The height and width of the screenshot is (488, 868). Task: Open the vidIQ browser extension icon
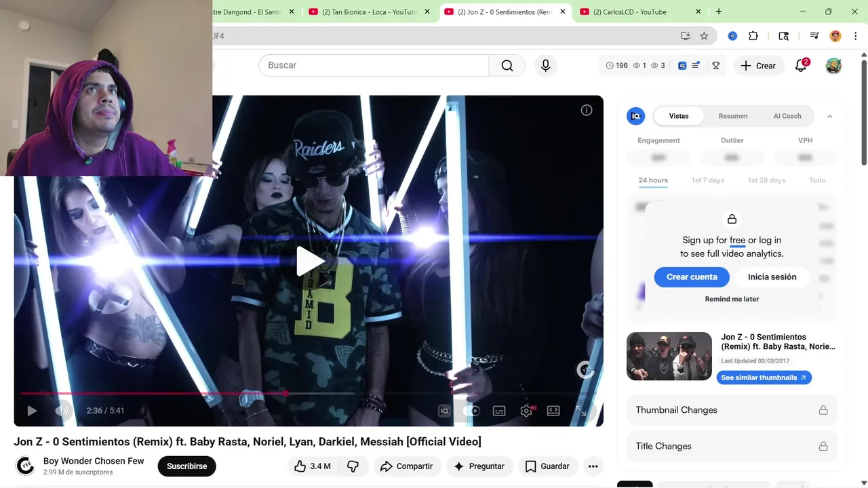pyautogui.click(x=732, y=36)
